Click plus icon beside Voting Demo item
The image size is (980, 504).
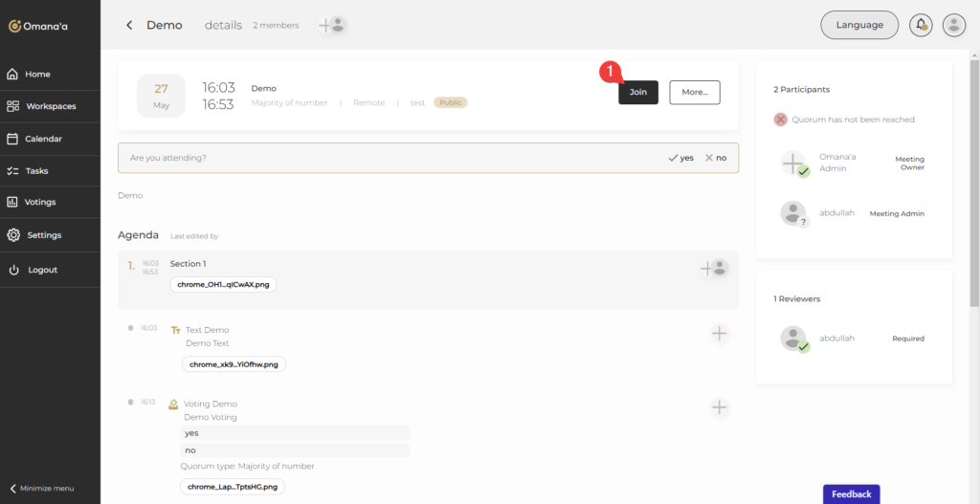click(720, 407)
